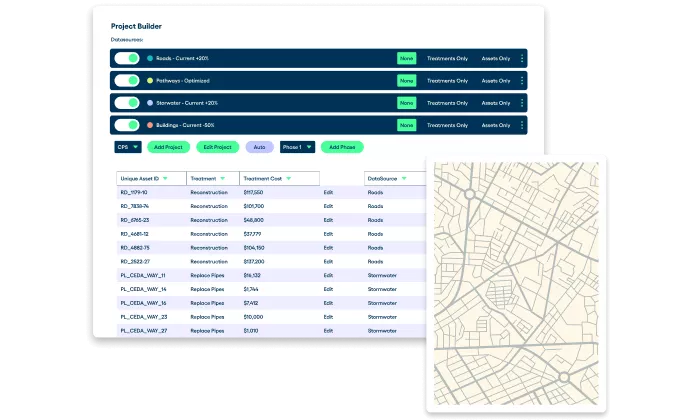Image resolution: width=700 pixels, height=420 pixels.
Task: Click the Treatment column filter arrow
Action: [x=225, y=179]
